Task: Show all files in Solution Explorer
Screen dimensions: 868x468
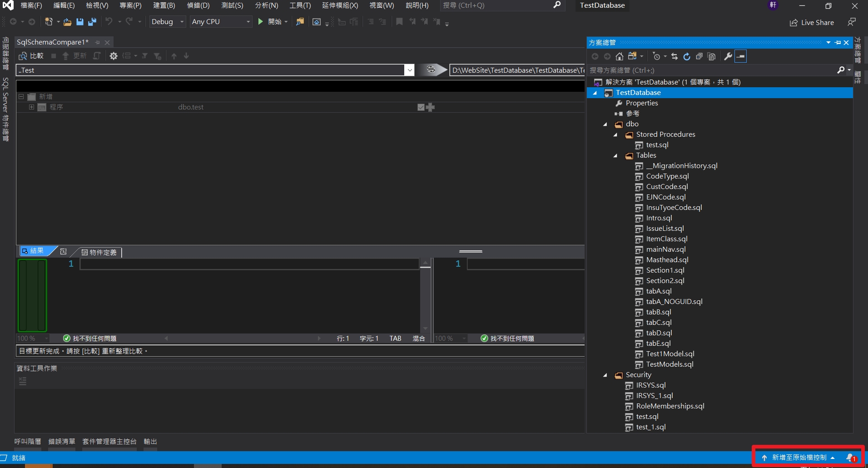Action: tap(711, 56)
